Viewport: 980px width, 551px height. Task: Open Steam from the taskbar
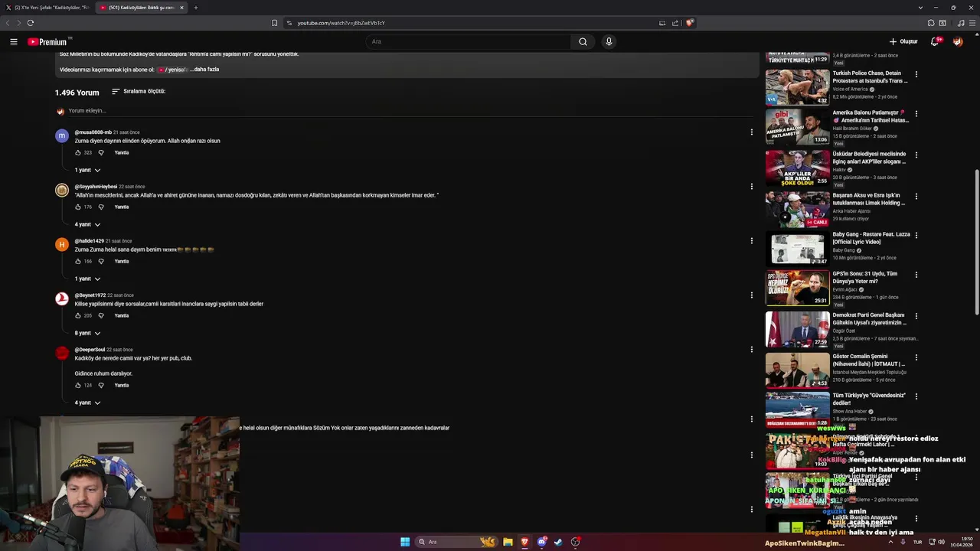[558, 542]
